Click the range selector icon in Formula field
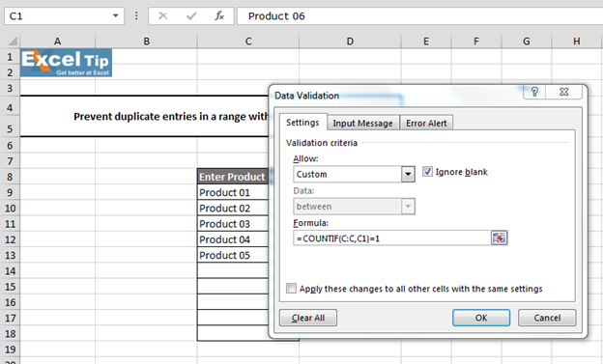Image resolution: width=603 pixels, height=364 pixels. [x=499, y=238]
